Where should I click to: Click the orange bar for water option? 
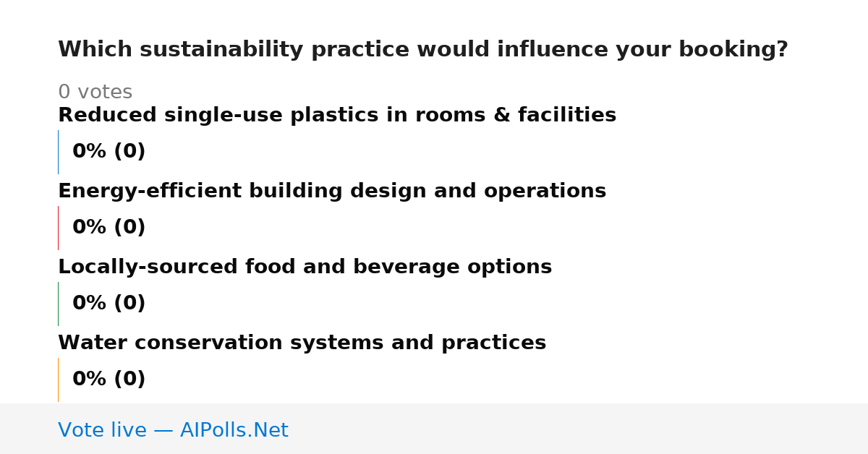(58, 380)
